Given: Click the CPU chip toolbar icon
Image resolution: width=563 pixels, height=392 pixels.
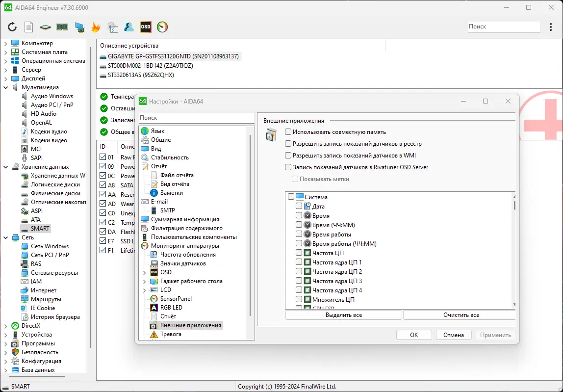Looking at the screenshot, I should pyautogui.click(x=45, y=26).
